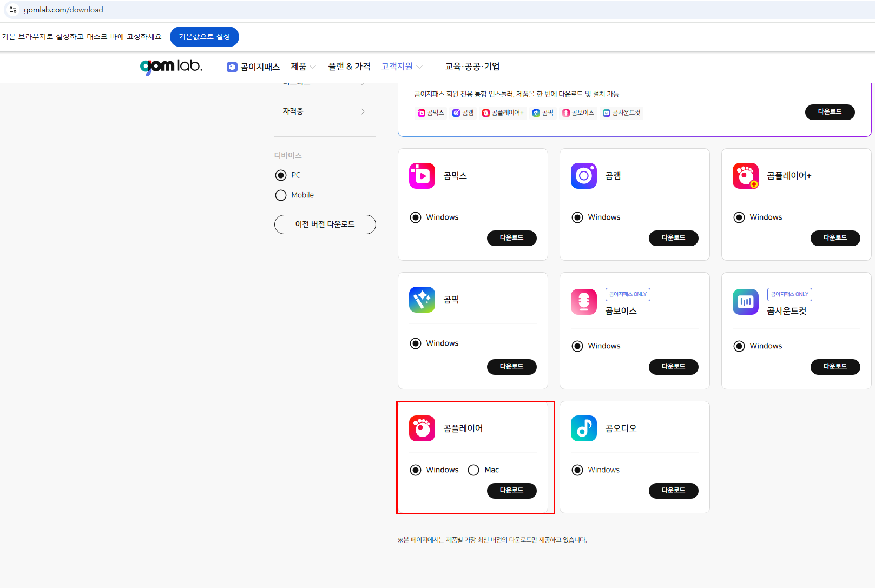Select Windows for 곰오디오
The image size is (875, 588).
click(577, 470)
